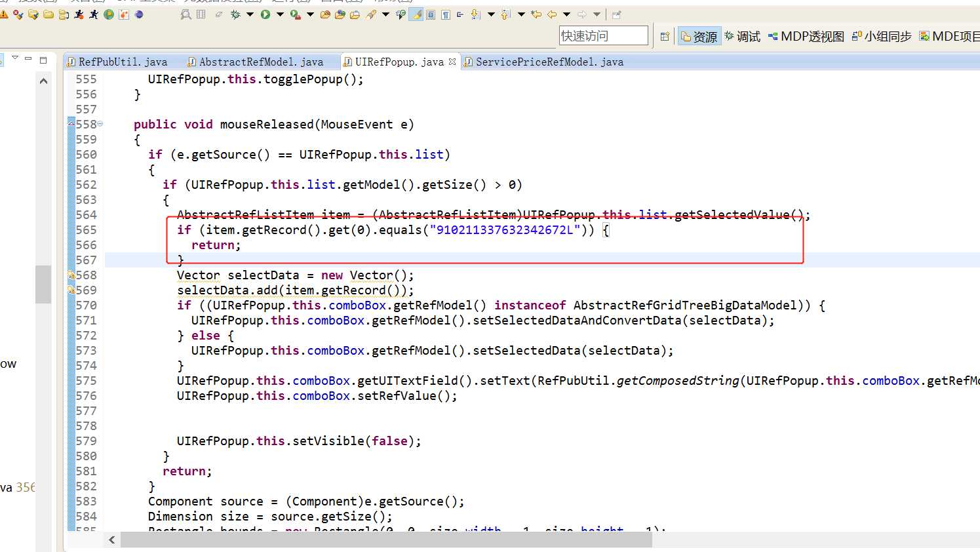This screenshot has height=552, width=980.
Task: Maximize the left panel view
Action: tap(43, 59)
